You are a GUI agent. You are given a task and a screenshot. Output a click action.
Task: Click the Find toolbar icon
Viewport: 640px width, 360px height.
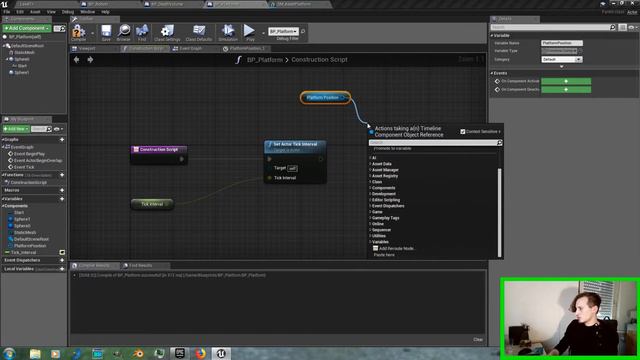pos(142,32)
